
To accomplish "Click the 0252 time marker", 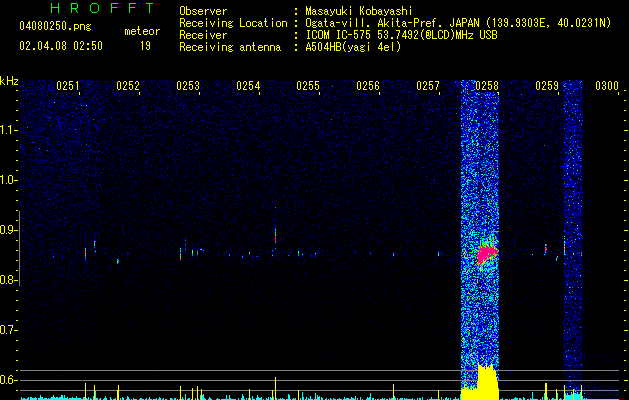I will click(x=128, y=86).
